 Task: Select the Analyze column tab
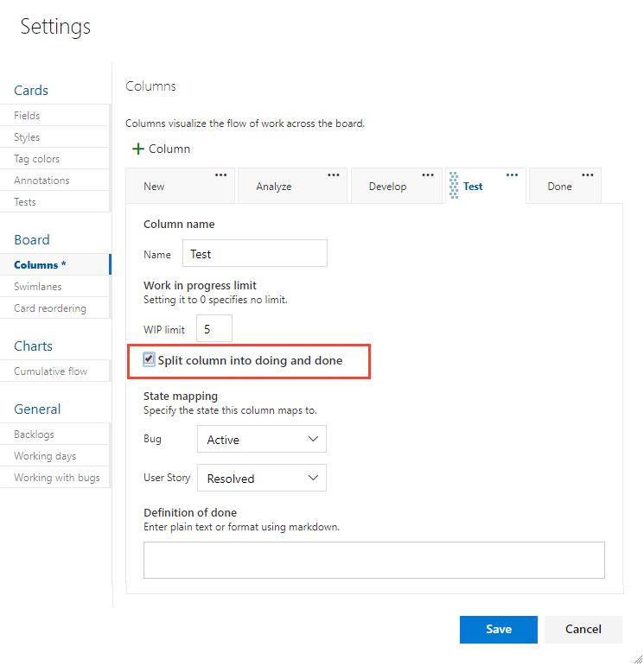292,186
